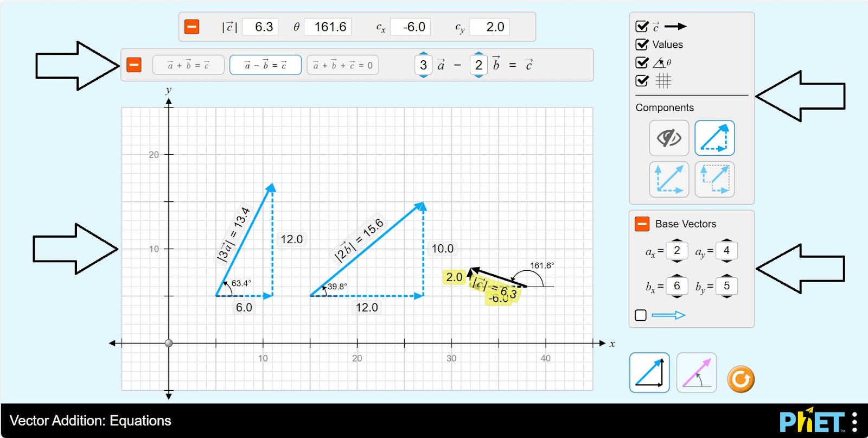Enable the base vectors display checkbox
Viewport: 868px width, 438px height.
tap(641, 315)
